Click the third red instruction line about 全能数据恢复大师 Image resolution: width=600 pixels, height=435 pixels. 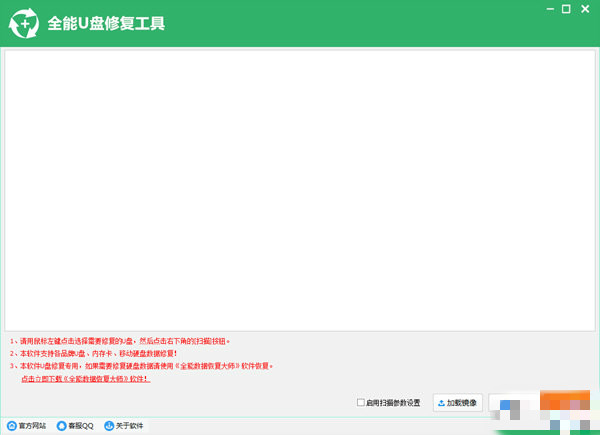[x=142, y=366]
